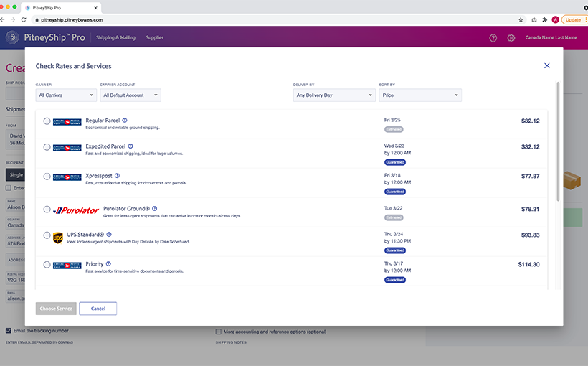Select the Purolator Ground radio button

pos(47,209)
